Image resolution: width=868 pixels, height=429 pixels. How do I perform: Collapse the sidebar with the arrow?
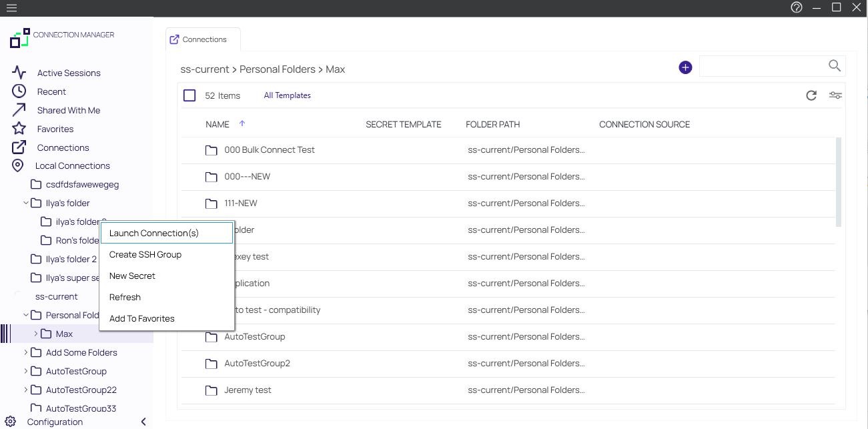(143, 422)
